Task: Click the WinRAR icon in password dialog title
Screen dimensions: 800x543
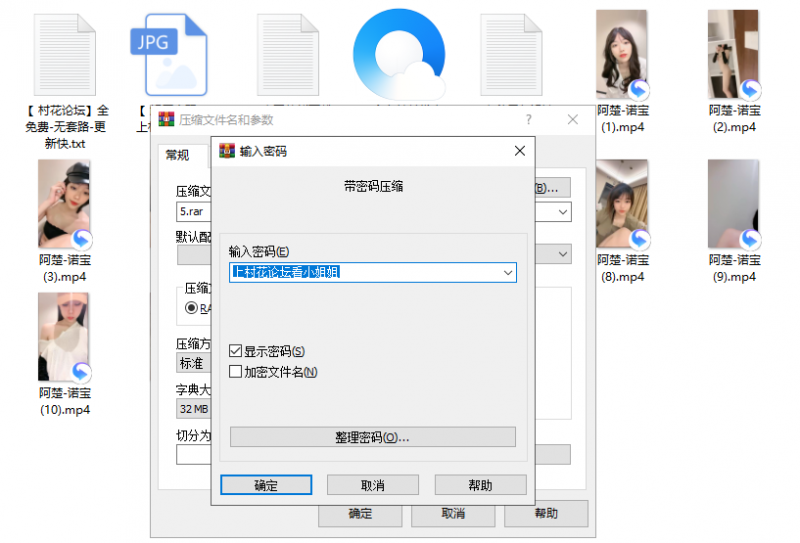Action: pyautogui.click(x=226, y=152)
